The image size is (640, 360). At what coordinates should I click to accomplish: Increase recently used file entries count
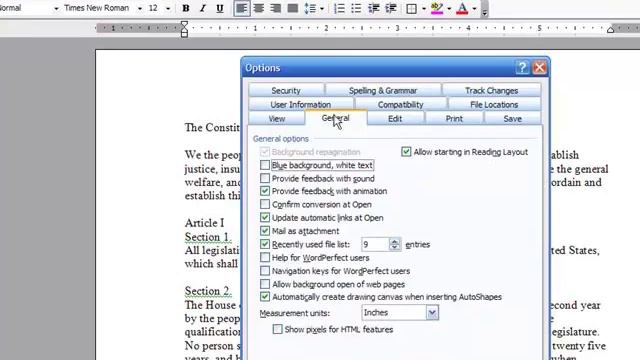click(x=395, y=241)
